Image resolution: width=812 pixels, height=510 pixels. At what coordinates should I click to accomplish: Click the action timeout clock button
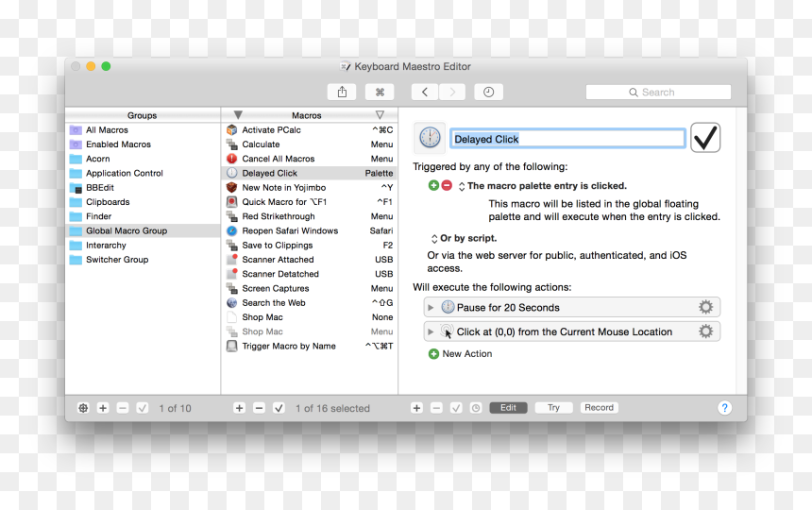point(475,408)
